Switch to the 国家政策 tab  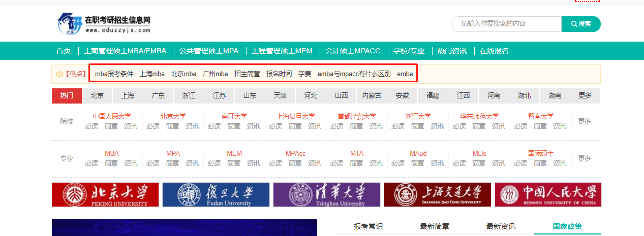[567, 226]
